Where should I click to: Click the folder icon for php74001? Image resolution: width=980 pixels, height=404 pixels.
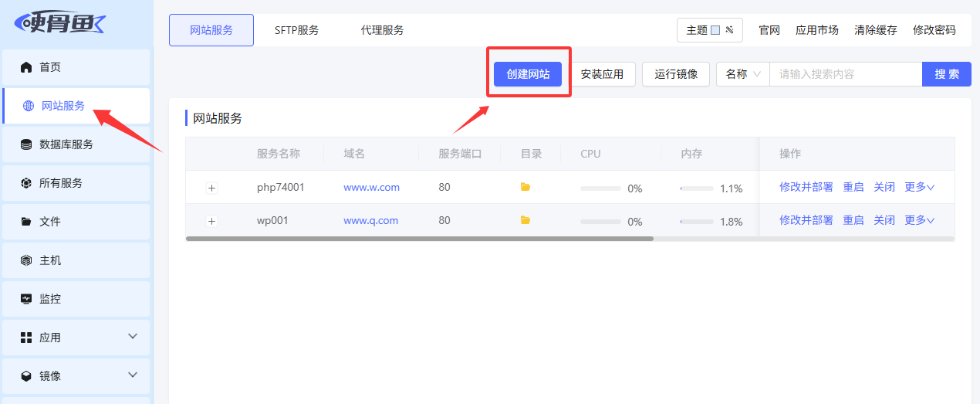(525, 187)
